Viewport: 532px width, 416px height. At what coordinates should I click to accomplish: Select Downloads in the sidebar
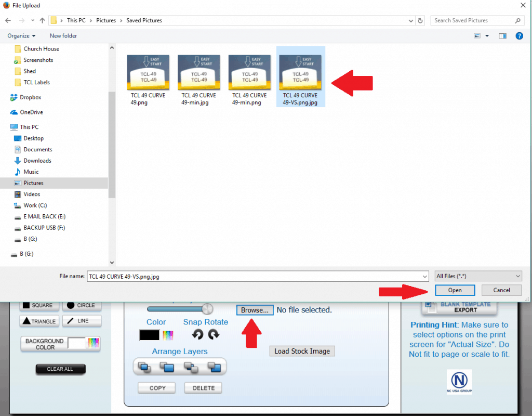pos(37,161)
